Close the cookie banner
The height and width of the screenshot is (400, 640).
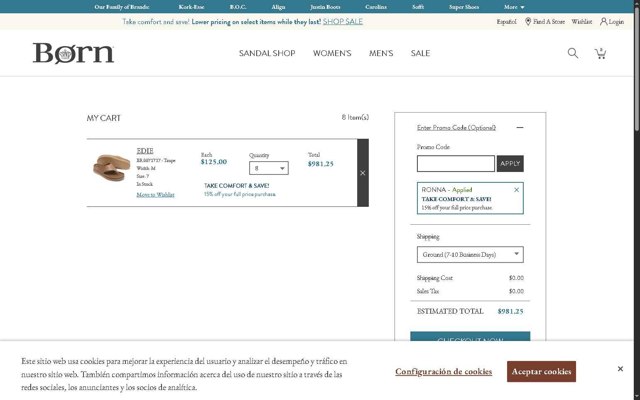[x=620, y=369]
